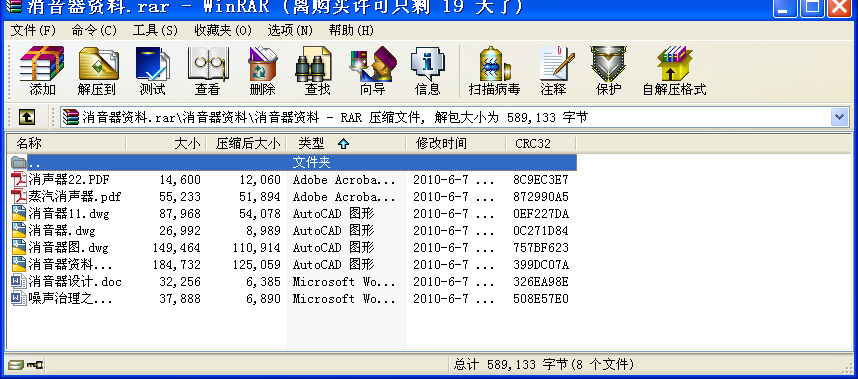Expand the archive path dropdown arrow
858x379 pixels.
(839, 116)
